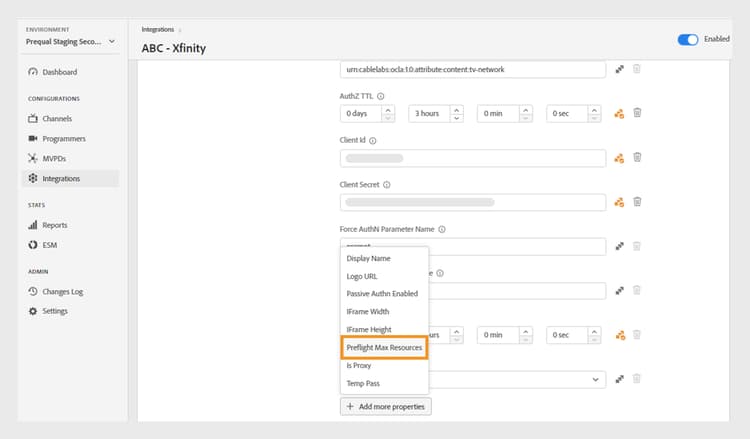Viewport: 750px width, 439px height.
Task: Click the trash icon beside the urn:cablelabs field
Action: pos(637,69)
